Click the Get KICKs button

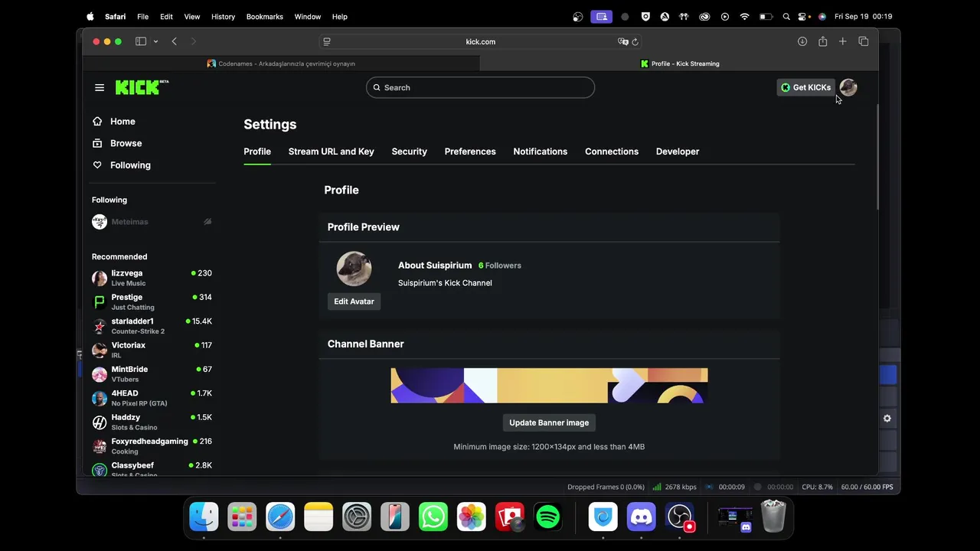pos(805,87)
